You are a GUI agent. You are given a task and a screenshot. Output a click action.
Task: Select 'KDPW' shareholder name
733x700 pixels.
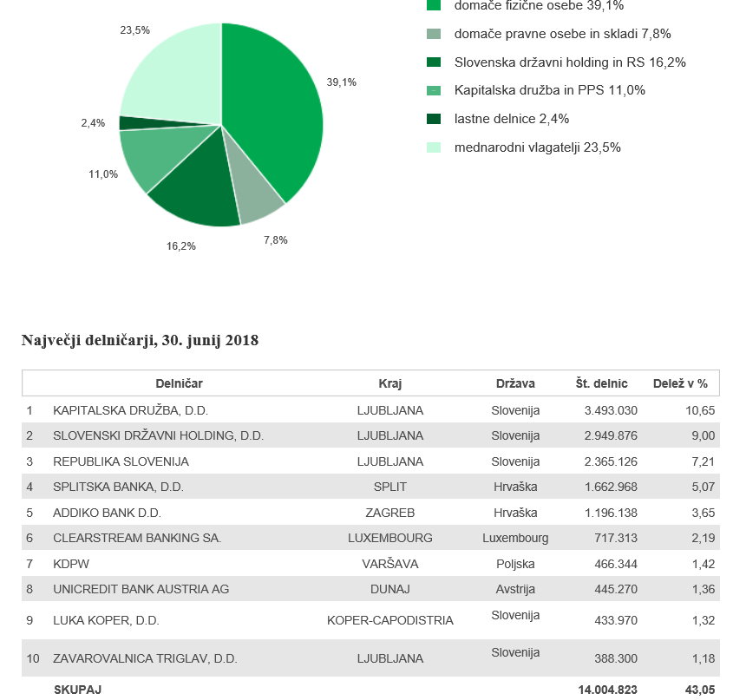(x=71, y=564)
